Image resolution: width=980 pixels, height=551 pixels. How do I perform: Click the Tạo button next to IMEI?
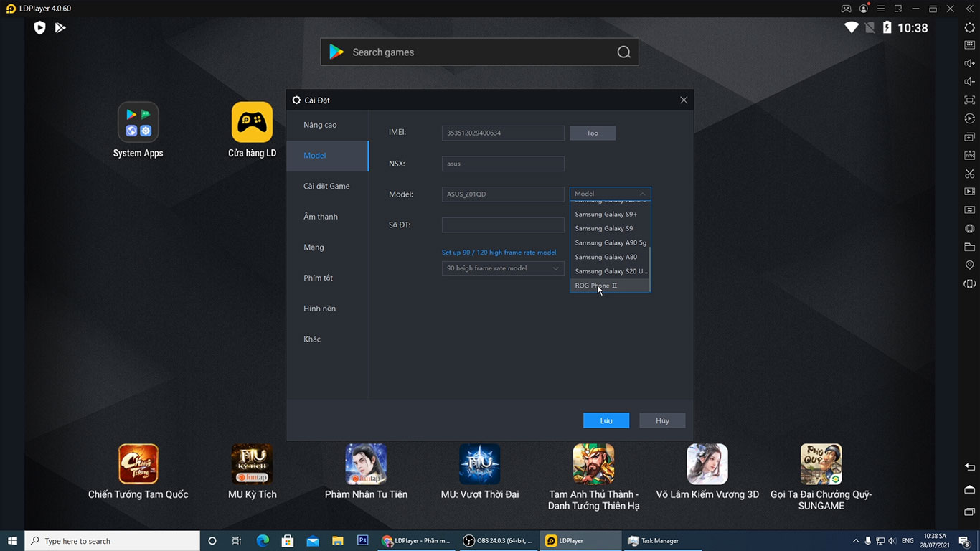pyautogui.click(x=592, y=133)
